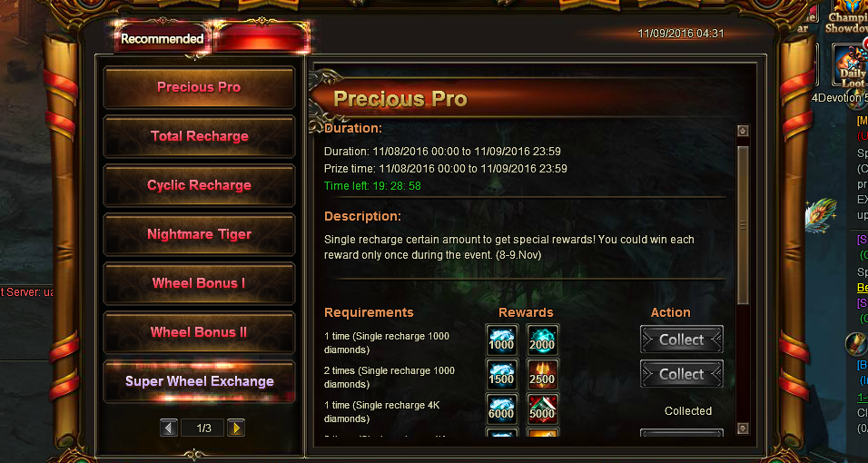Image resolution: width=868 pixels, height=463 pixels.
Task: Click the peacock feather icon
Action: pyautogui.click(x=822, y=214)
